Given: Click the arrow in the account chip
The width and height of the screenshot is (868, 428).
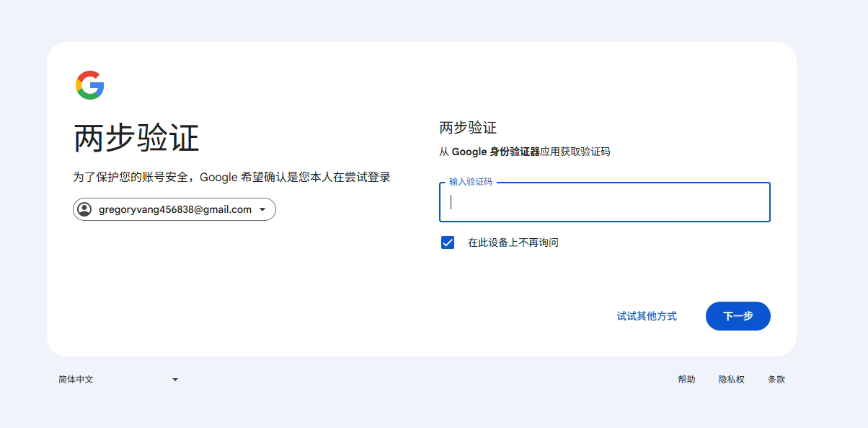Looking at the screenshot, I should tap(262, 210).
